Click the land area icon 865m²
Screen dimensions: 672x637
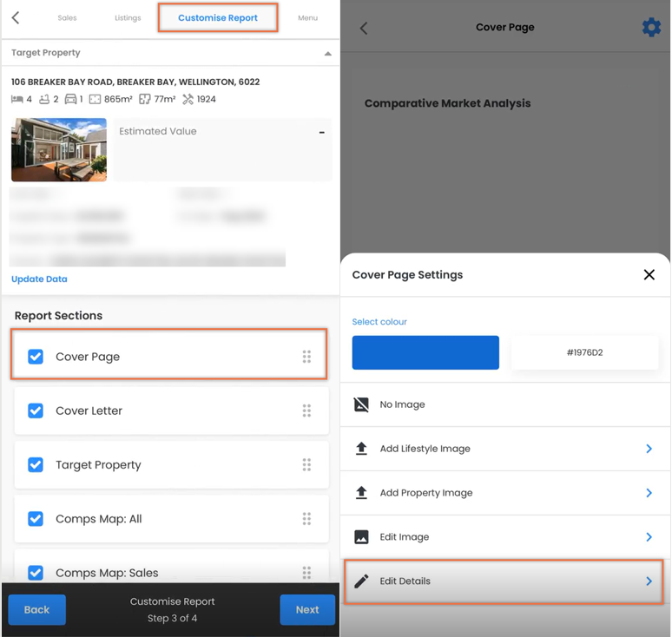95,100
